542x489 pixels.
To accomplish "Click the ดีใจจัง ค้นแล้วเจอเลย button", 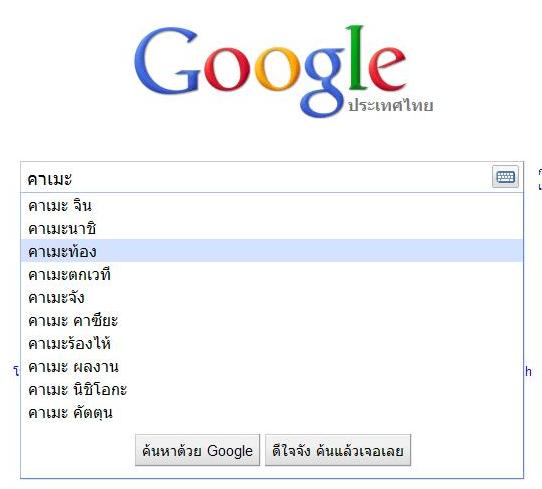I will pos(338,451).
